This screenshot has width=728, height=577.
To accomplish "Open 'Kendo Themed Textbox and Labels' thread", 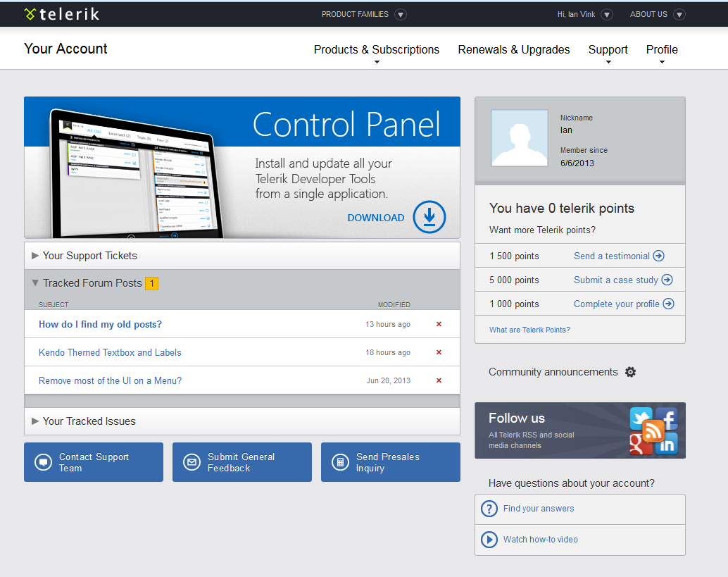I will pos(110,352).
